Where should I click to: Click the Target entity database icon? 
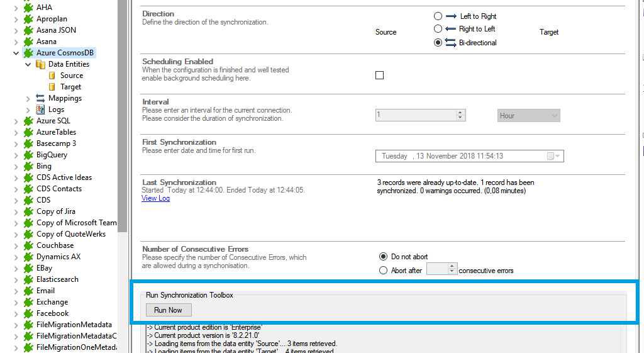pos(52,87)
